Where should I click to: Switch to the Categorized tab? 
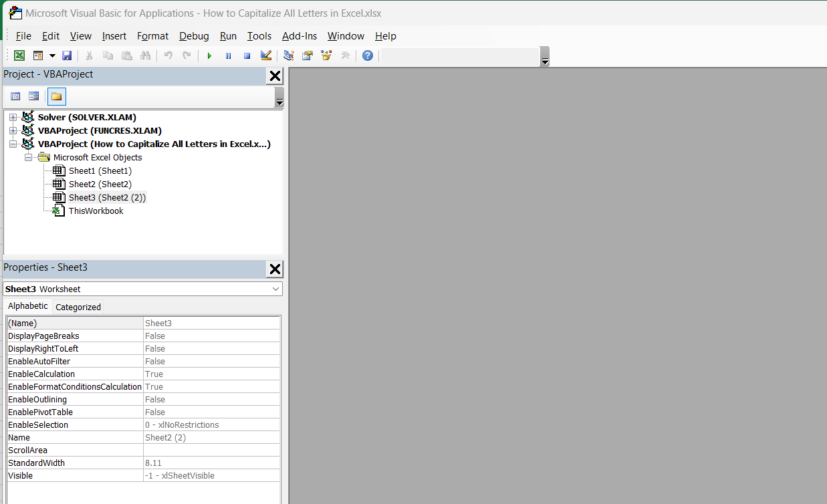click(78, 307)
